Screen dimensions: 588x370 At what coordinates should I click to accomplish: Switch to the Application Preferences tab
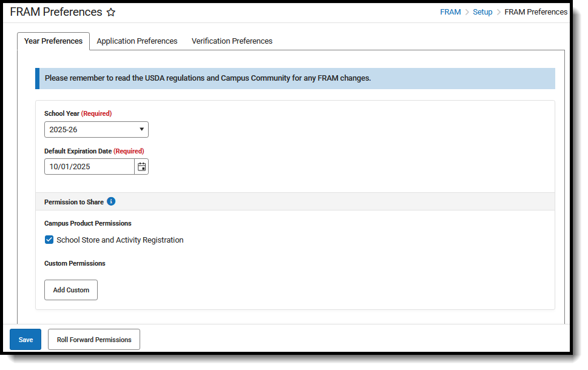(137, 41)
